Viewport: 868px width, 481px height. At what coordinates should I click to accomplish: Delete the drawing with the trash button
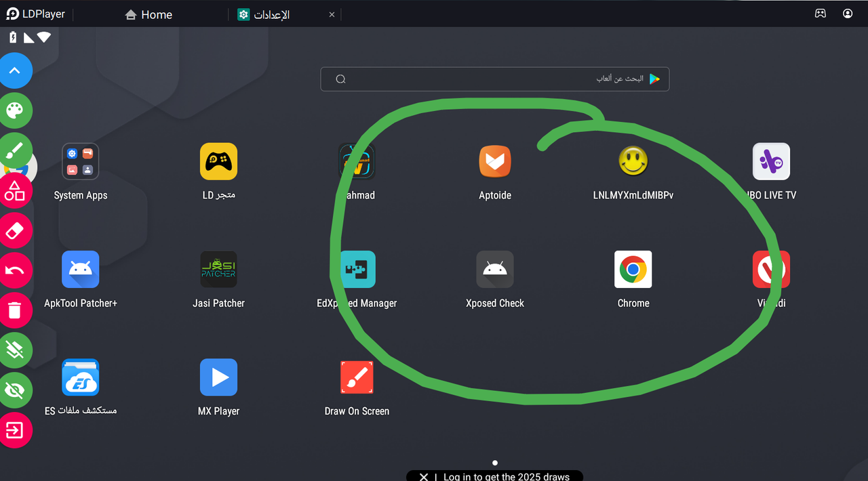(14, 311)
